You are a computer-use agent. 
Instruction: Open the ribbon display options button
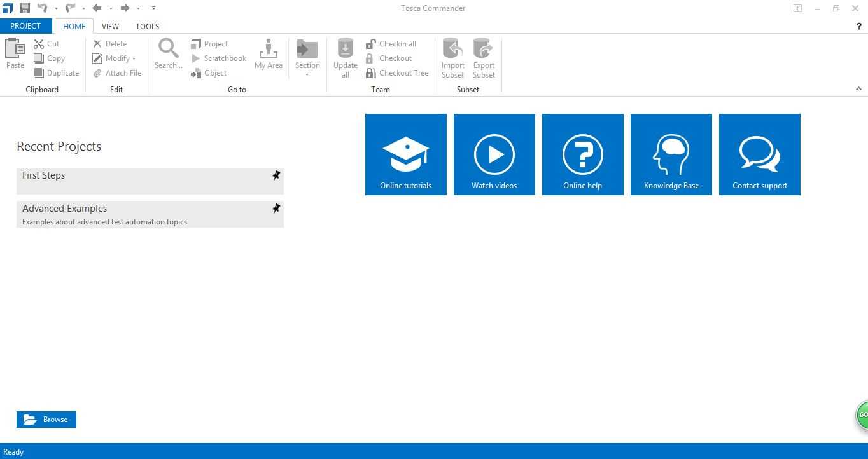[x=797, y=8]
